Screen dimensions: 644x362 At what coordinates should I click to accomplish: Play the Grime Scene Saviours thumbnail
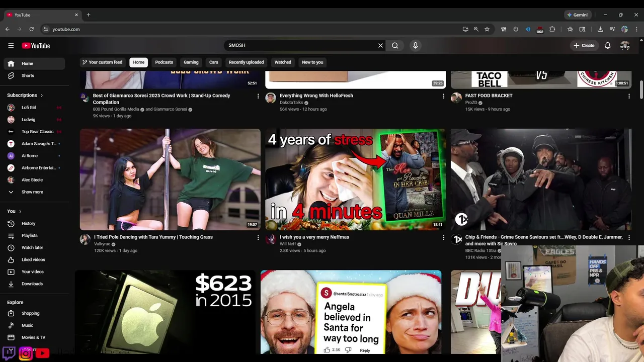point(541,179)
